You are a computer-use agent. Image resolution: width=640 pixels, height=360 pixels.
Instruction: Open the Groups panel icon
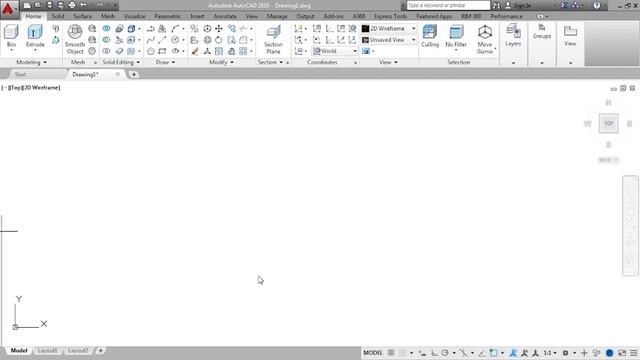click(x=542, y=31)
